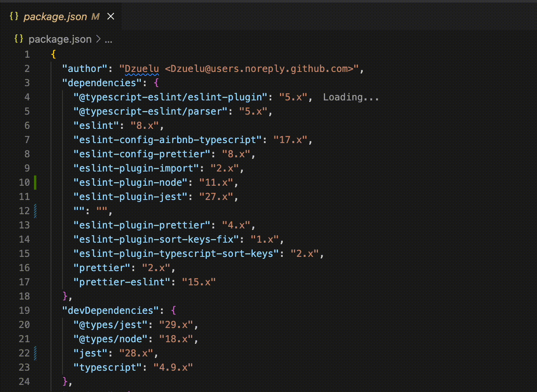Image resolution: width=537 pixels, height=392 pixels.
Task: Click line number 19 in gutter
Action: pyautogui.click(x=24, y=311)
